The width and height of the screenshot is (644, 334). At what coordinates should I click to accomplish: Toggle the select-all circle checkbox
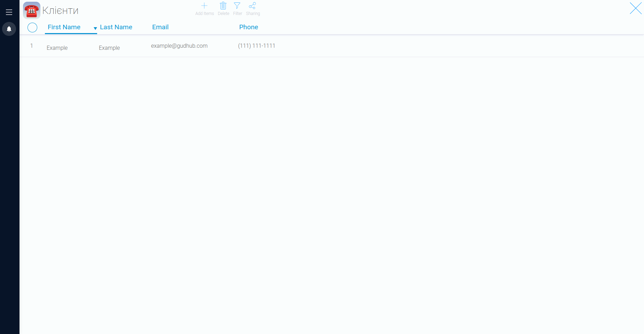pyautogui.click(x=32, y=28)
